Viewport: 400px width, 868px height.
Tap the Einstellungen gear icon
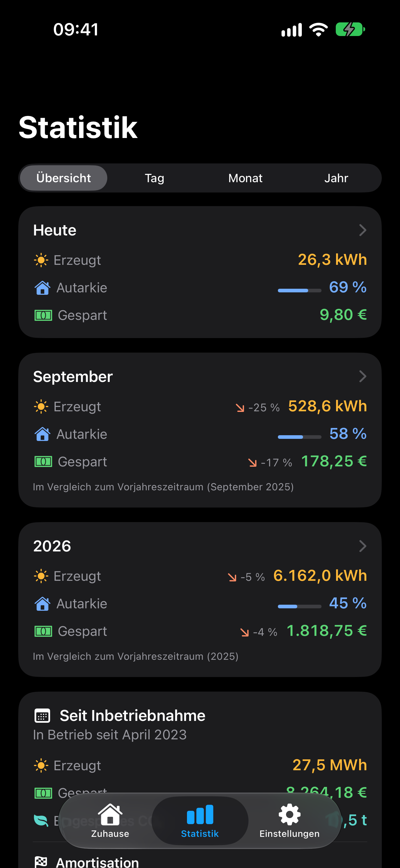(x=289, y=815)
